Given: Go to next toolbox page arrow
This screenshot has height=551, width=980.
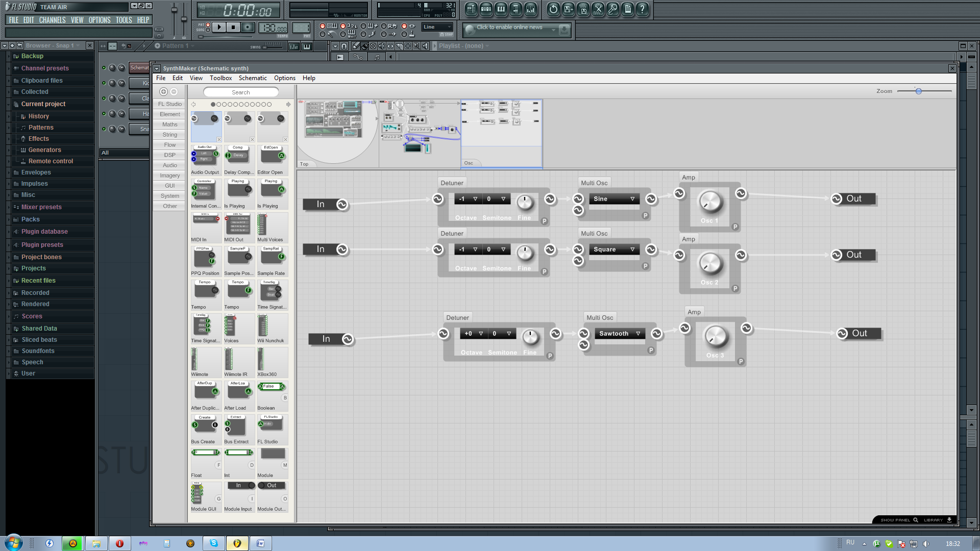Looking at the screenshot, I should 288,104.
